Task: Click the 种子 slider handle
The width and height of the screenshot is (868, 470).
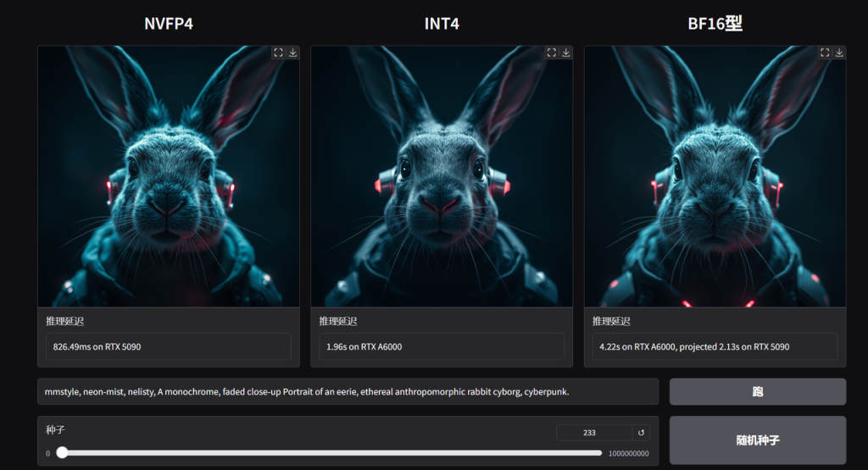Action: (62, 453)
